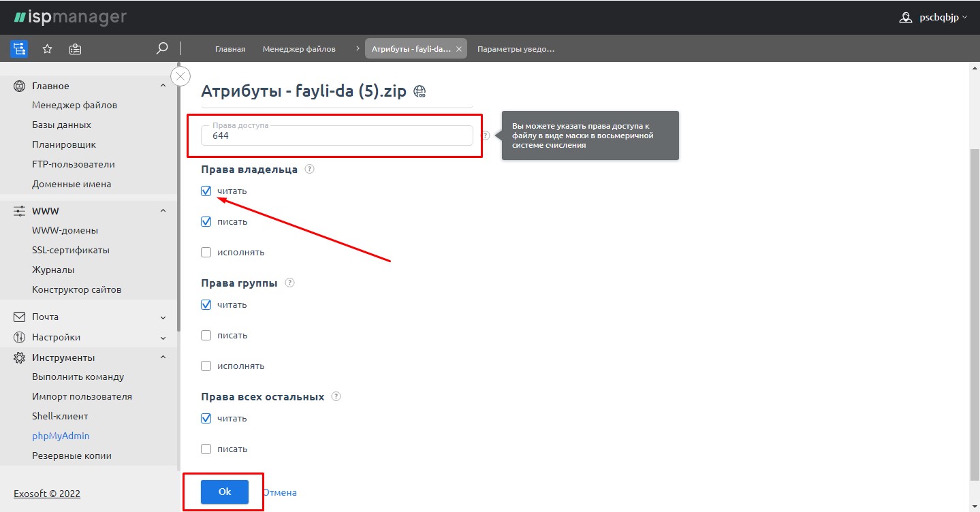Click globe icon next to Атрибуты title
The width and height of the screenshot is (980, 512).
(420, 91)
